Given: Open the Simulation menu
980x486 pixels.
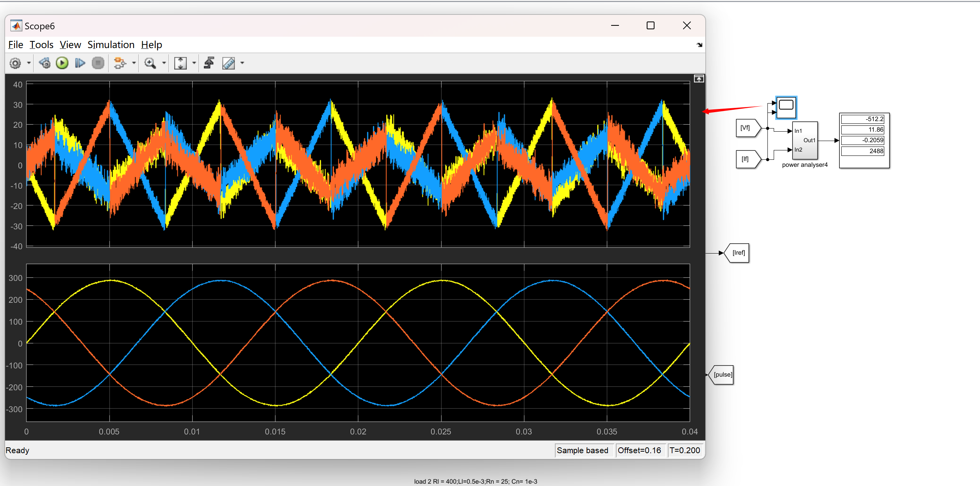Looking at the screenshot, I should (111, 45).
